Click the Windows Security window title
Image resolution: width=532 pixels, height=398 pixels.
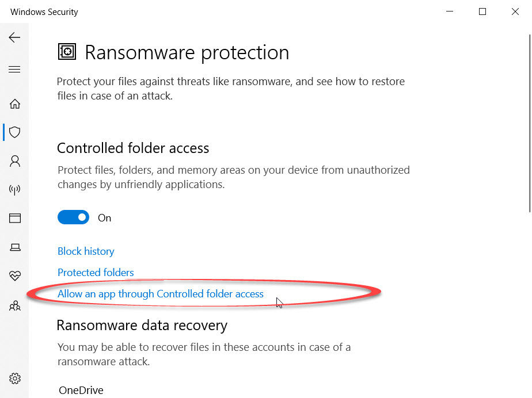click(43, 12)
